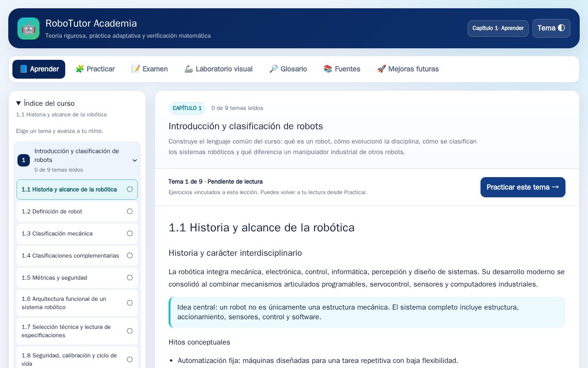Click the 'Historia y carácter interdisciplinario' subheading

pyautogui.click(x=235, y=253)
